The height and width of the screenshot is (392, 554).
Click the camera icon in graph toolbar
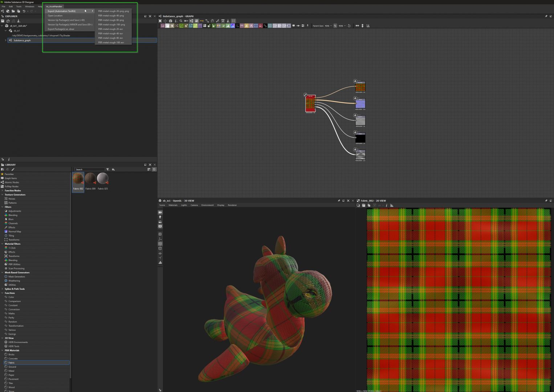point(171,21)
